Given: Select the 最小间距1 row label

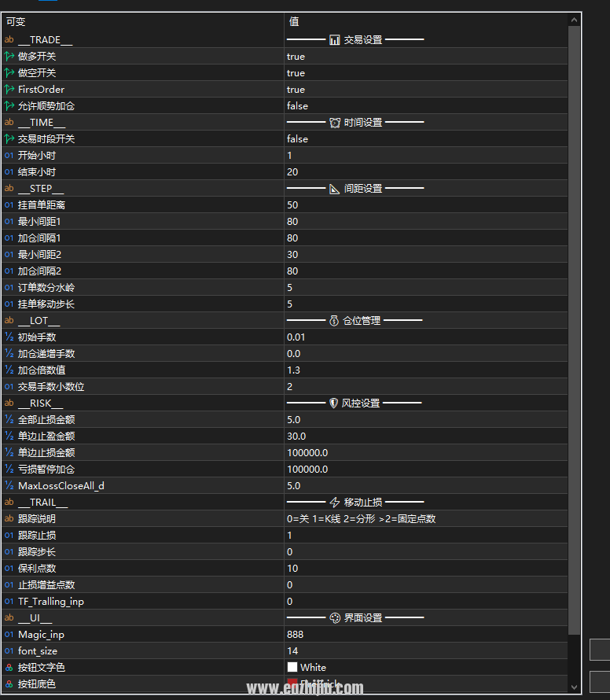Looking at the screenshot, I should click(39, 222).
